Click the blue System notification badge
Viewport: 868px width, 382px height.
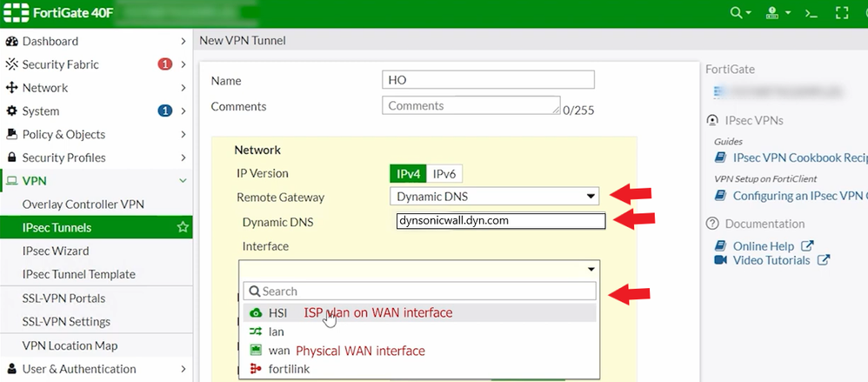[164, 111]
